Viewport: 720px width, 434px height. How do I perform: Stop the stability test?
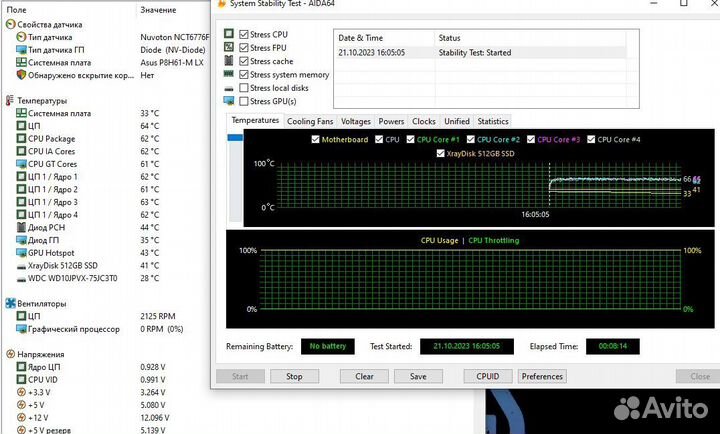[x=294, y=376]
